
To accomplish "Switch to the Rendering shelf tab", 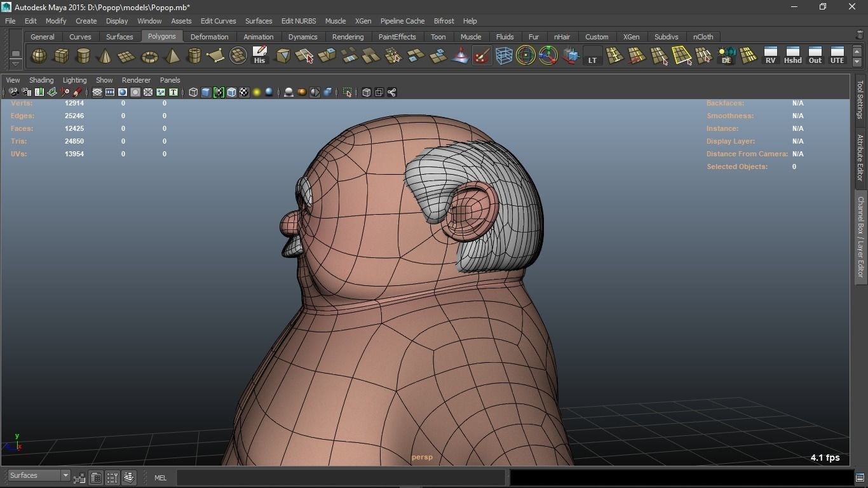I will pos(348,37).
